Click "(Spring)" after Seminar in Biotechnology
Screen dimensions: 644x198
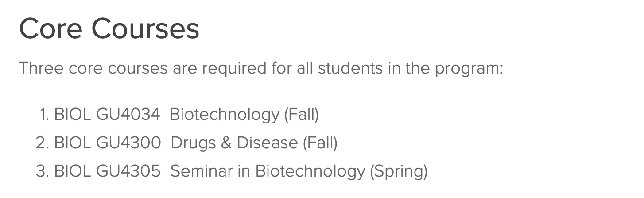point(398,171)
